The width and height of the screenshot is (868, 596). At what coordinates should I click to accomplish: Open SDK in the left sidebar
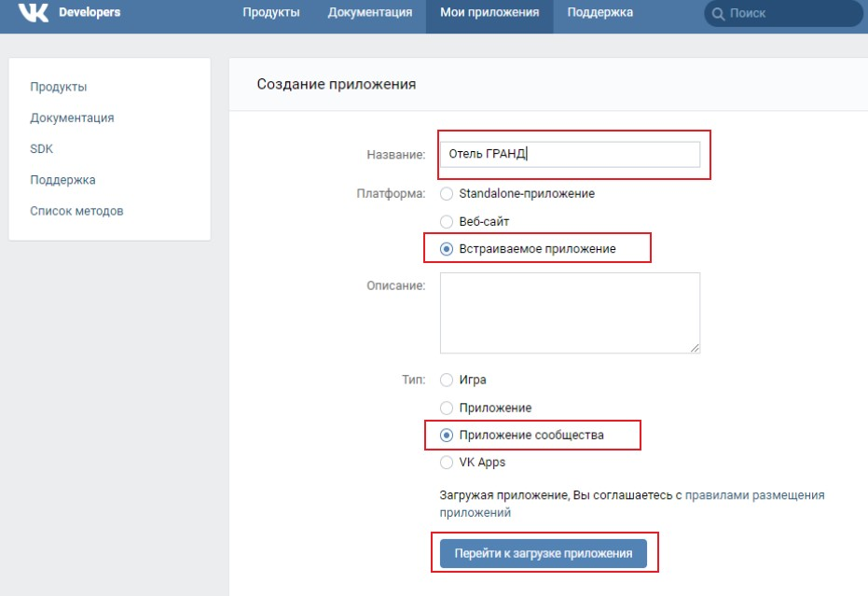(42, 149)
